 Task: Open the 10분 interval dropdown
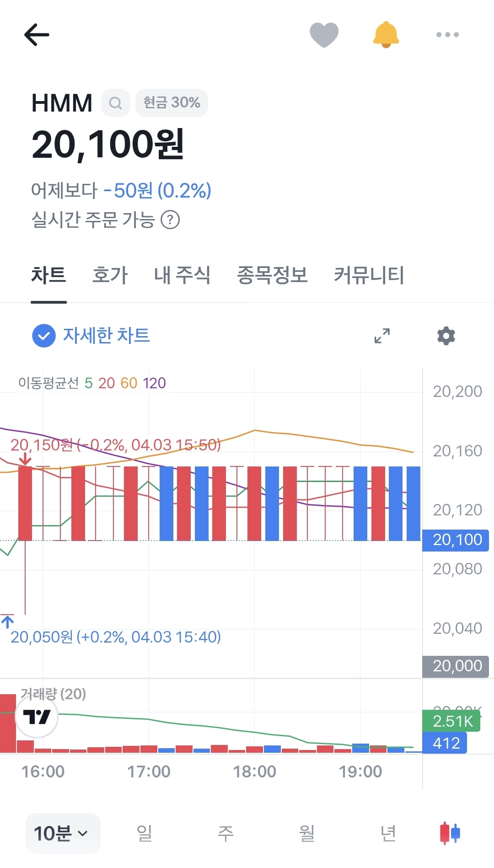[62, 833]
